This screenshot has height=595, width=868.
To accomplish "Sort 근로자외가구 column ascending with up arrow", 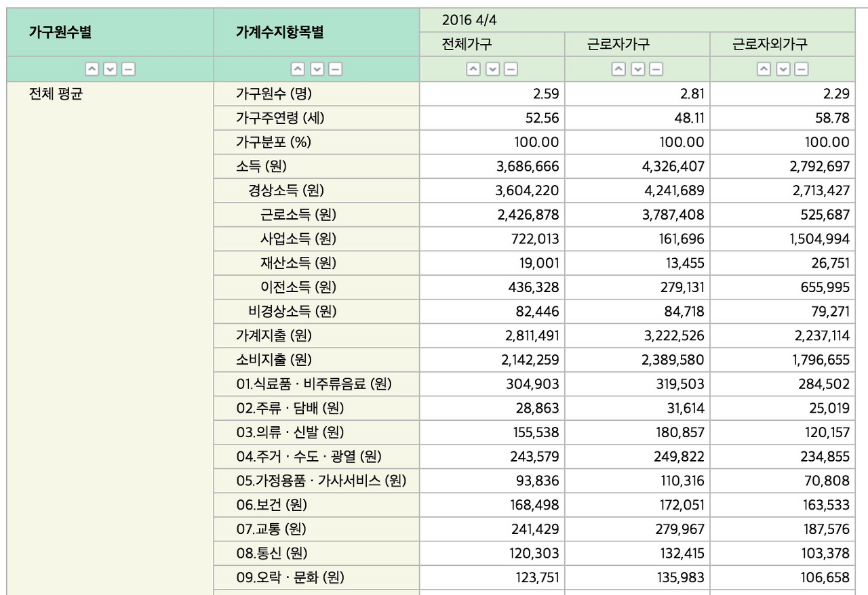I will [x=764, y=69].
